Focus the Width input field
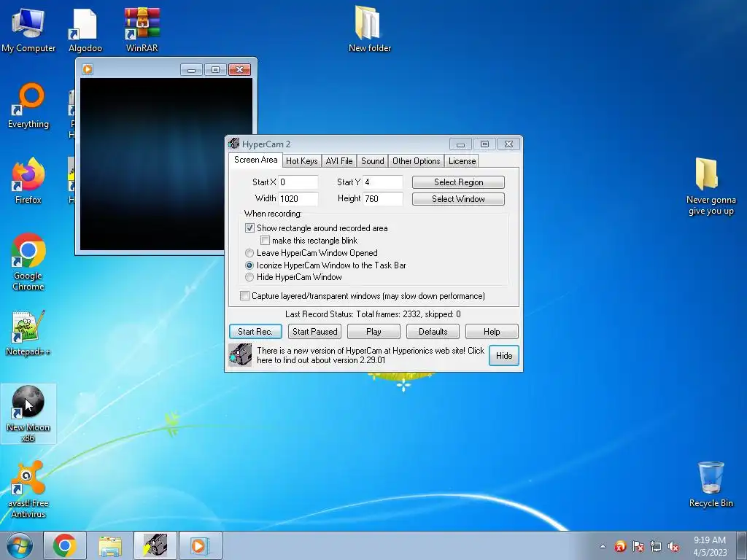This screenshot has width=747, height=560. pos(298,198)
